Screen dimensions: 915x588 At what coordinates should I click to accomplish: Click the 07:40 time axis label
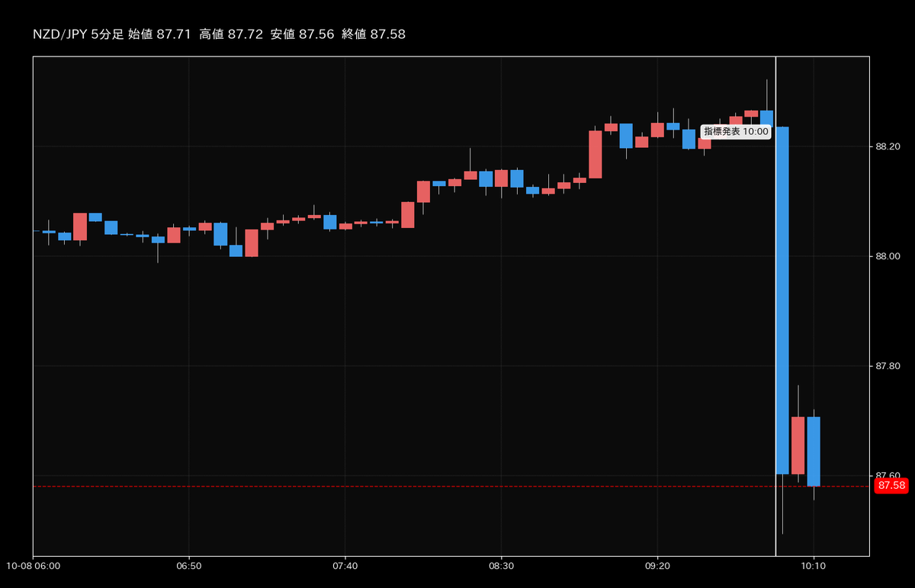(x=345, y=567)
